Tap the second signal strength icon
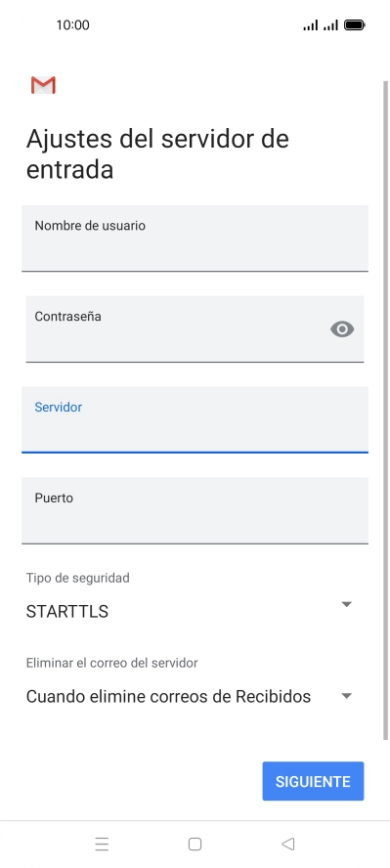This screenshot has width=390, height=868. [x=330, y=24]
